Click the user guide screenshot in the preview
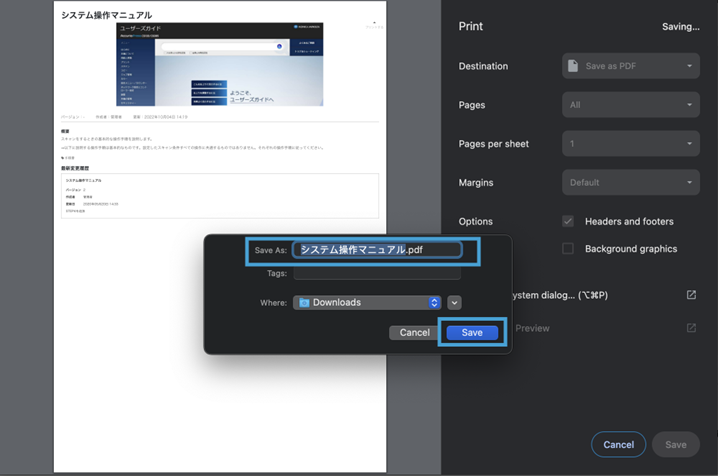The width and height of the screenshot is (718, 476). pyautogui.click(x=220, y=65)
